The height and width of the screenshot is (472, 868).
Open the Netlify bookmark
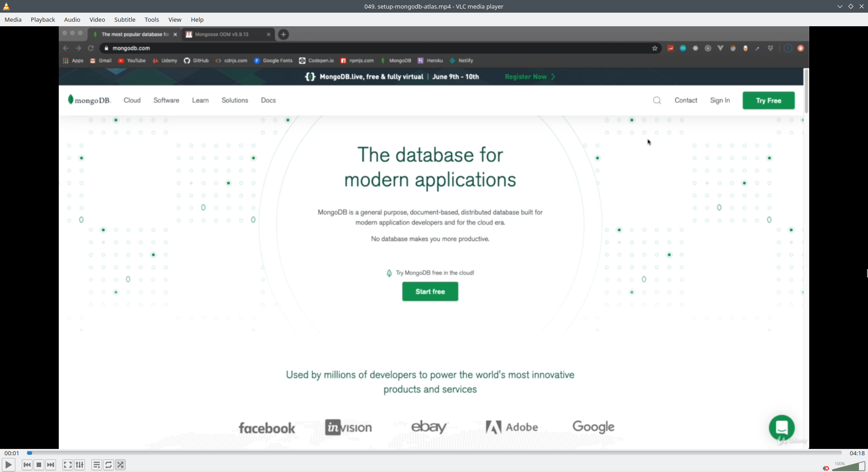(462, 61)
